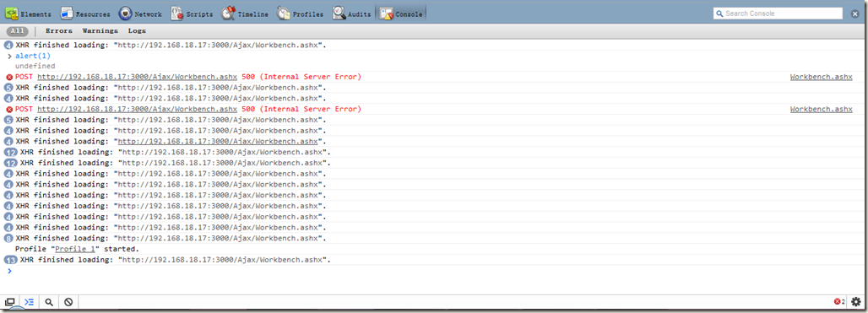This screenshot has width=868, height=313.
Task: Open devtools settings gear
Action: click(x=856, y=302)
